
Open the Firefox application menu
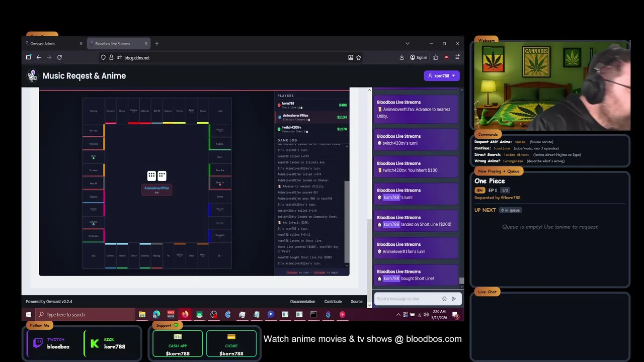[457, 58]
